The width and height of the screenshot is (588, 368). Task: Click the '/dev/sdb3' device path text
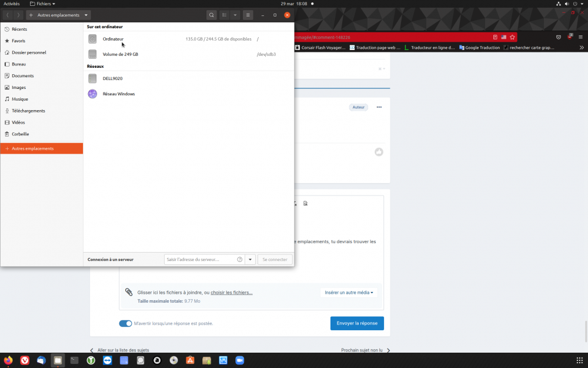266,54
